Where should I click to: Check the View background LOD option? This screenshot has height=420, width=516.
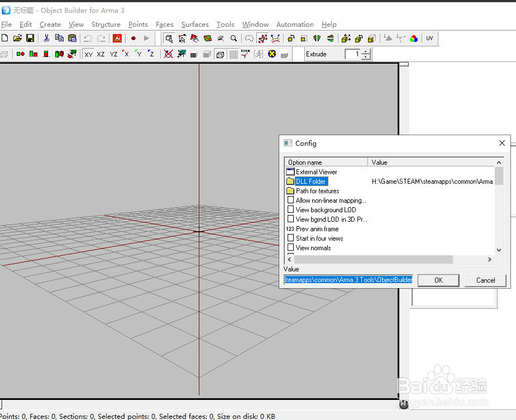click(x=290, y=209)
